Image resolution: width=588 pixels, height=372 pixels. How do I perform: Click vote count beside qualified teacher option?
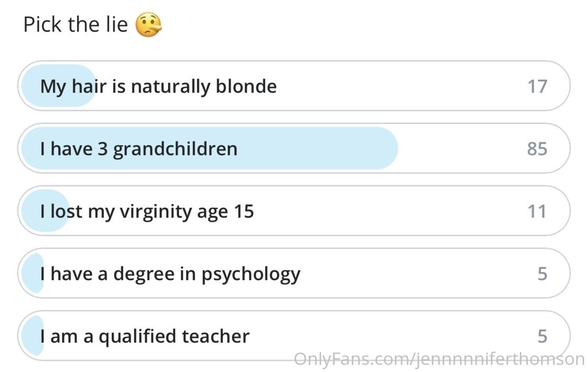point(542,336)
